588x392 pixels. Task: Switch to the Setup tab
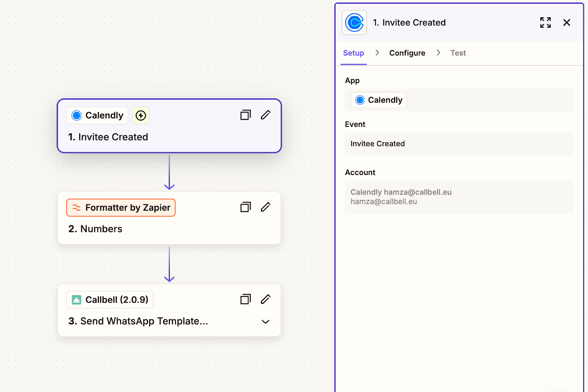354,53
